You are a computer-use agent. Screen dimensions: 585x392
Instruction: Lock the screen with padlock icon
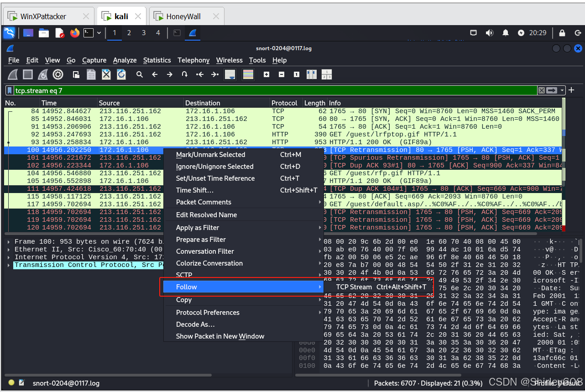click(562, 33)
